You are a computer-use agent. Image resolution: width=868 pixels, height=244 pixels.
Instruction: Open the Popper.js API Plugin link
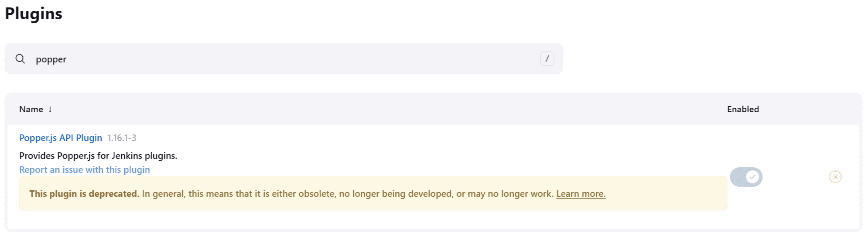61,138
